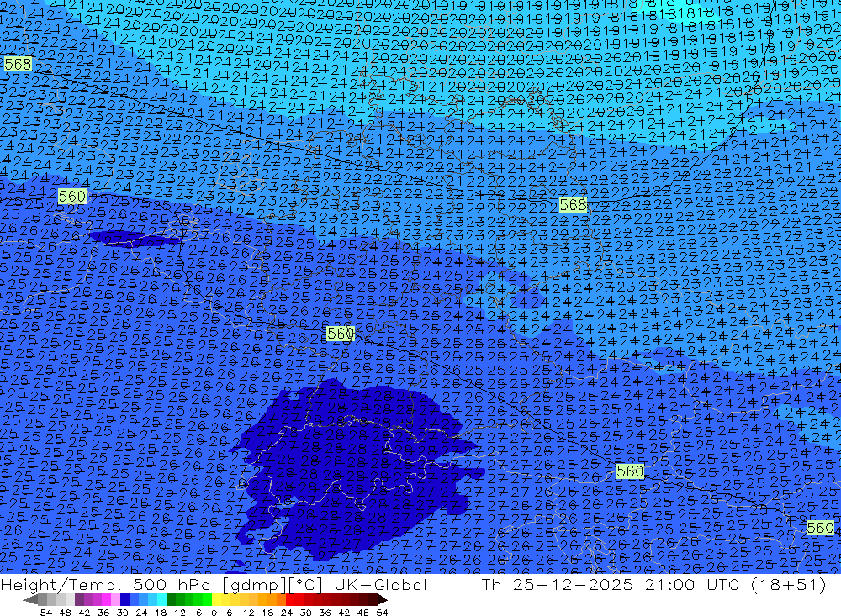
Task: Click the cyan -18 swatch in the legend
Action: (x=161, y=600)
